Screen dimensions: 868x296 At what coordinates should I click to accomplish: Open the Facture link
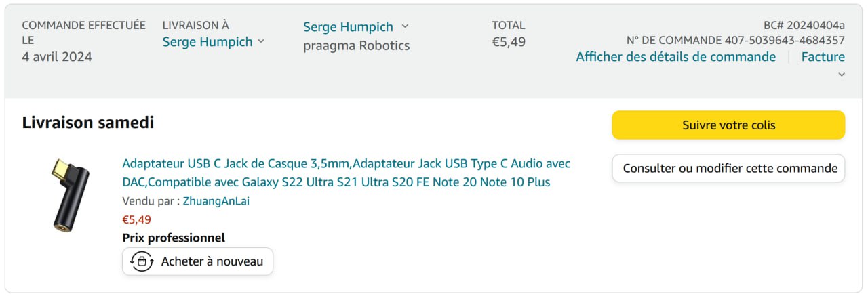(823, 57)
